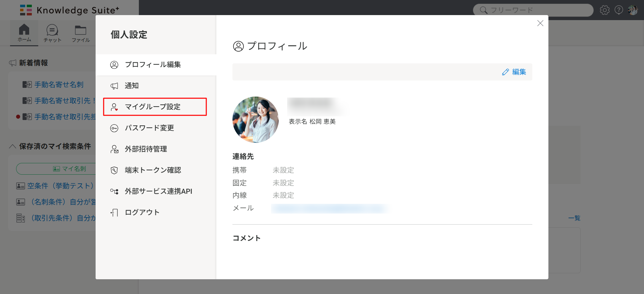Select マイグループ設定 in the sidebar
The image size is (644, 294).
pos(153,107)
